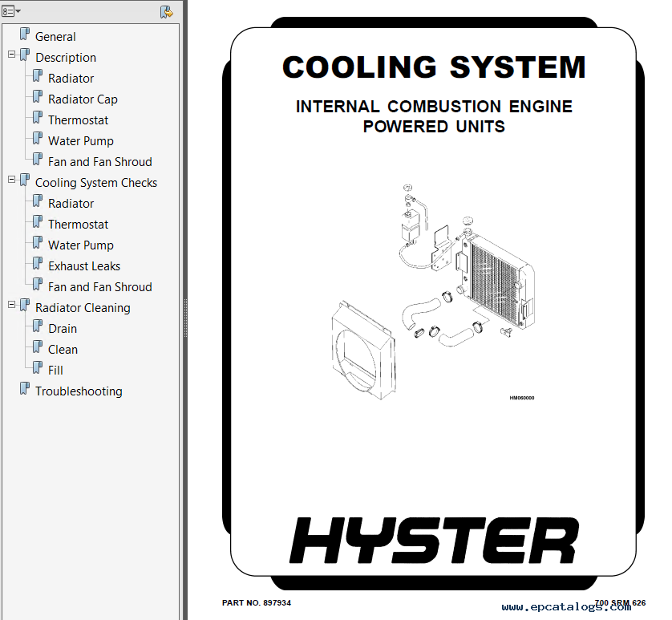
Task: Go to Fan and Fan Shroud under Description
Action: click(x=100, y=162)
